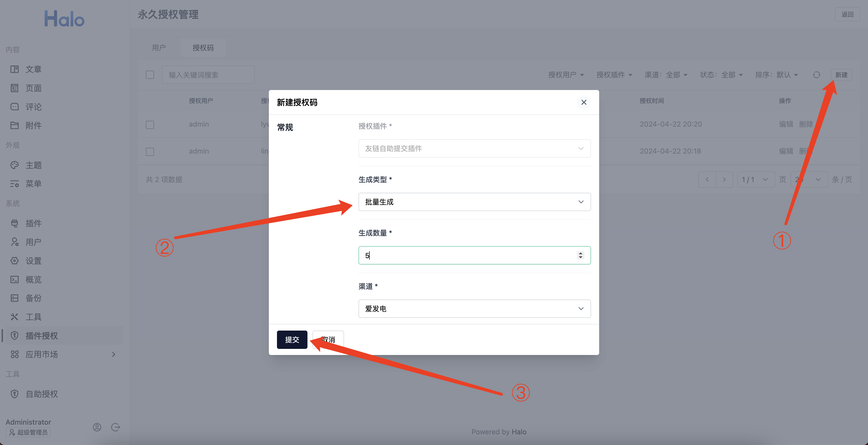868x445 pixels.
Task: Click 删除 on the 20:20 row
Action: click(x=806, y=124)
